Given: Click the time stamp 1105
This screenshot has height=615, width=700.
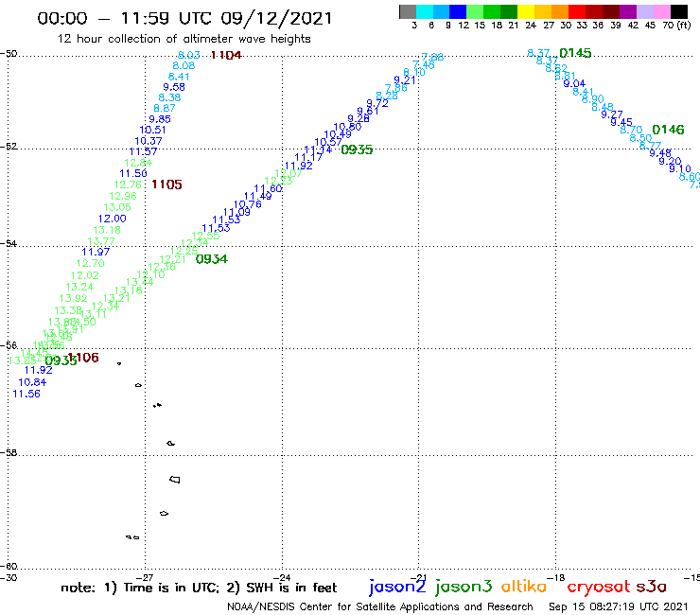Looking at the screenshot, I should pyautogui.click(x=167, y=184).
